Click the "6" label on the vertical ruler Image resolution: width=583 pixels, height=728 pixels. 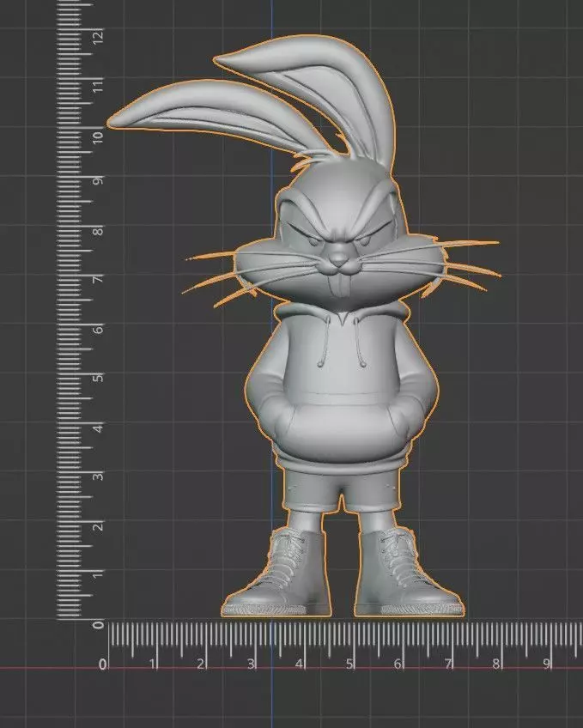99,329
